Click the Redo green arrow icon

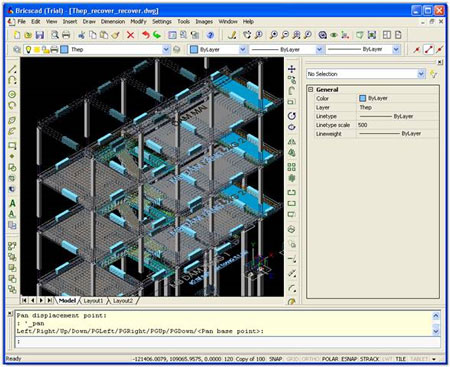(157, 35)
